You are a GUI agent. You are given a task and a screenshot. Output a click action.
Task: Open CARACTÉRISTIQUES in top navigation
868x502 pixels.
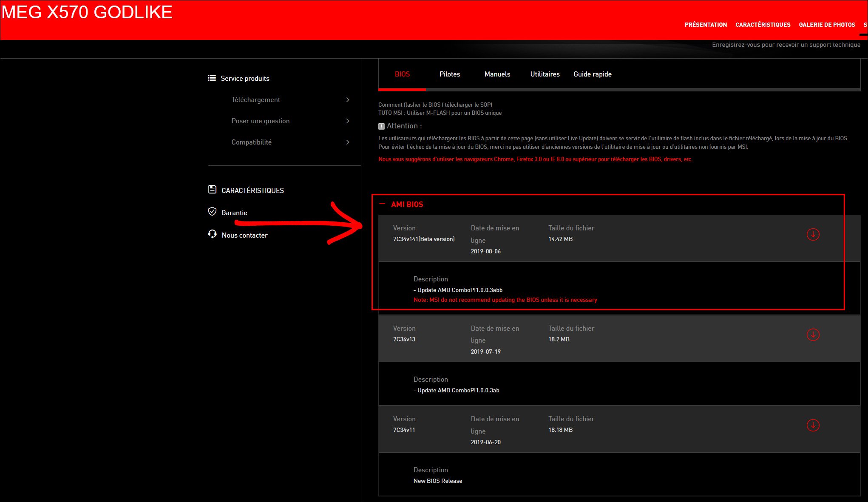(x=763, y=25)
